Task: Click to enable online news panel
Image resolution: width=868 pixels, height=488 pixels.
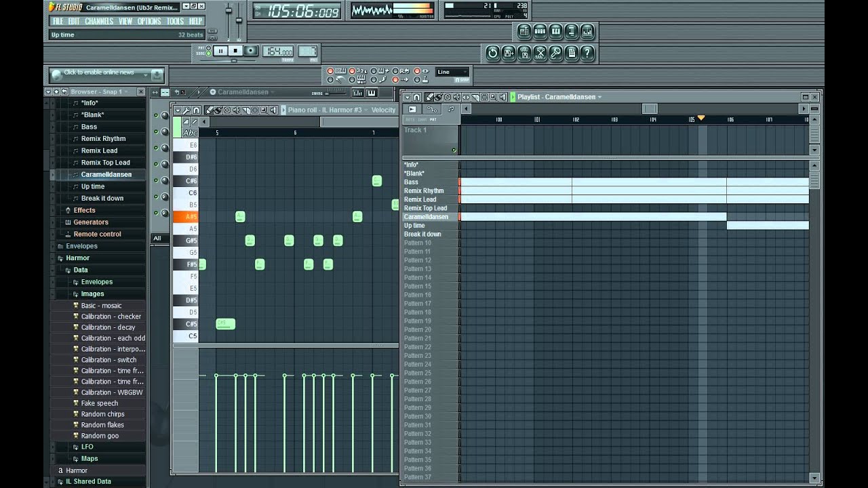Action: (106, 74)
